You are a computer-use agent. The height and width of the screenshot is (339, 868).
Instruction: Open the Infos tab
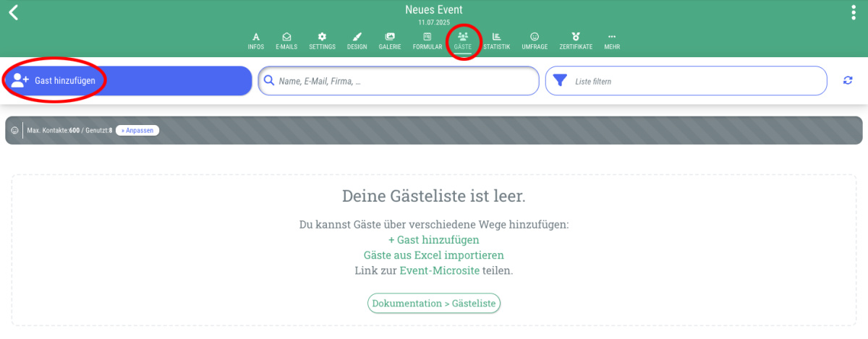(256, 41)
